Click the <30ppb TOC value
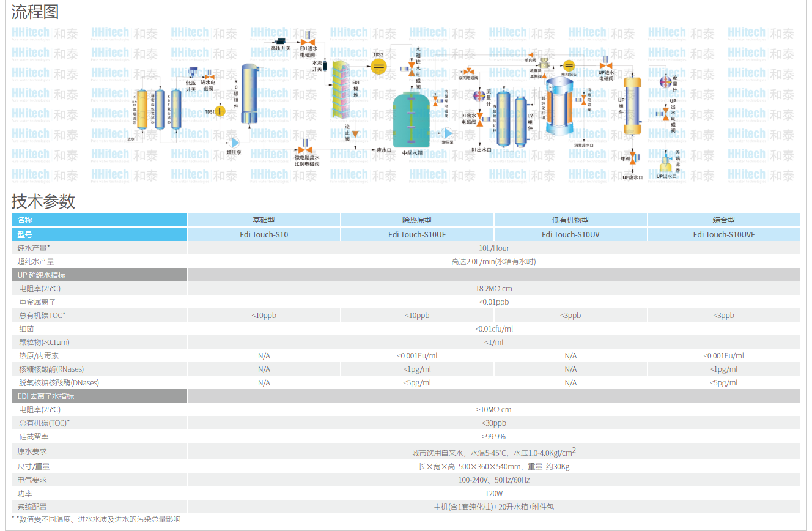Viewport: 812px width, 531px height. [x=494, y=423]
